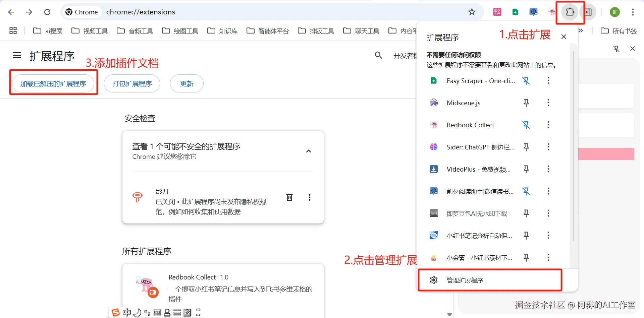Viewport: 644px width, 318px height.
Task: Pin 小金薯 to the toolbar
Action: pyautogui.click(x=526, y=257)
